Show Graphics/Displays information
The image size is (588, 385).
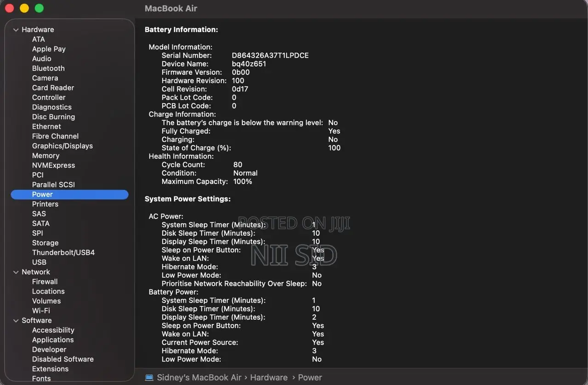point(62,146)
